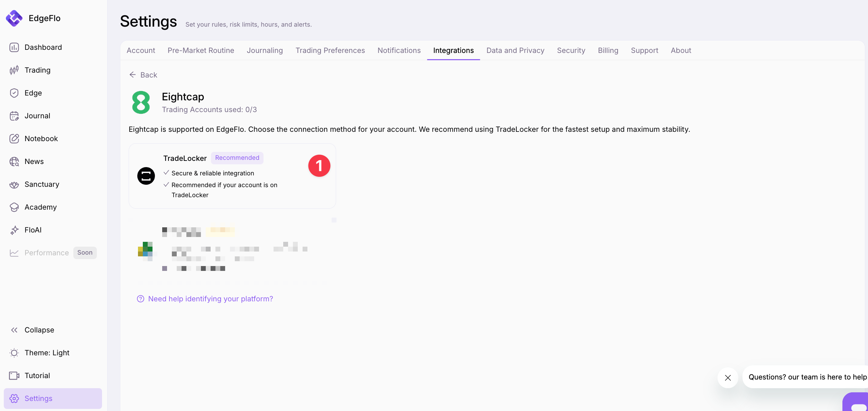Click the Recommended badge
Image resolution: width=868 pixels, height=411 pixels.
coord(237,158)
